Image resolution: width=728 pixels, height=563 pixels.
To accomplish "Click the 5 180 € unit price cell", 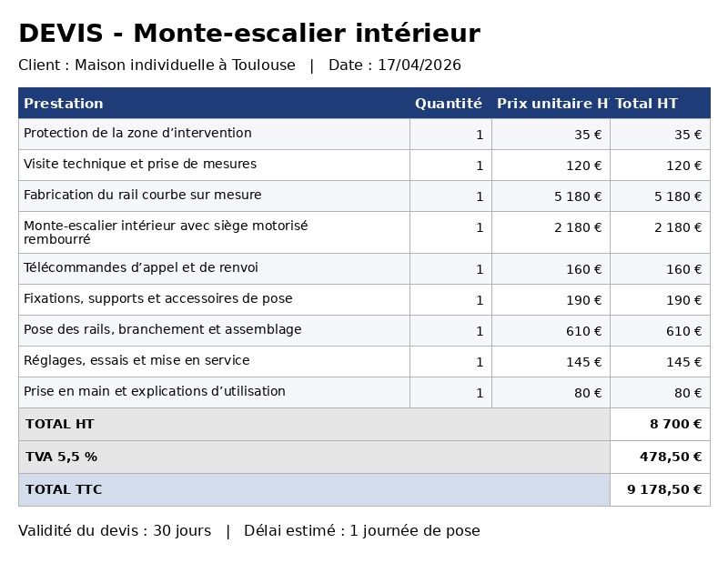I will pyautogui.click(x=551, y=196).
